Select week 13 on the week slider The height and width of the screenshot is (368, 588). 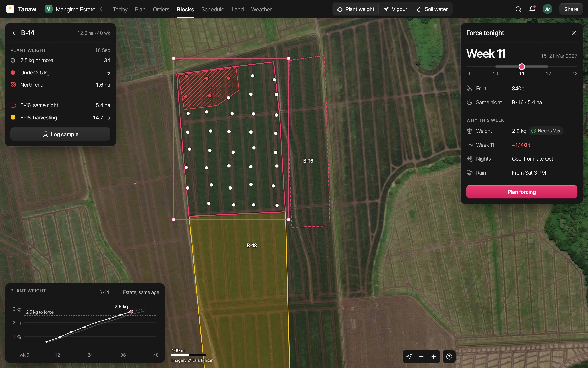575,74
